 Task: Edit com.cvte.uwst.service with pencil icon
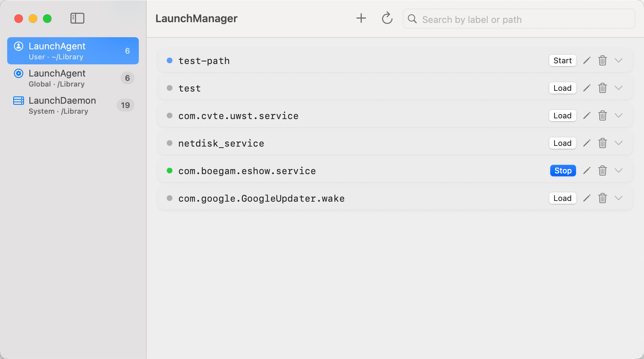tap(586, 115)
